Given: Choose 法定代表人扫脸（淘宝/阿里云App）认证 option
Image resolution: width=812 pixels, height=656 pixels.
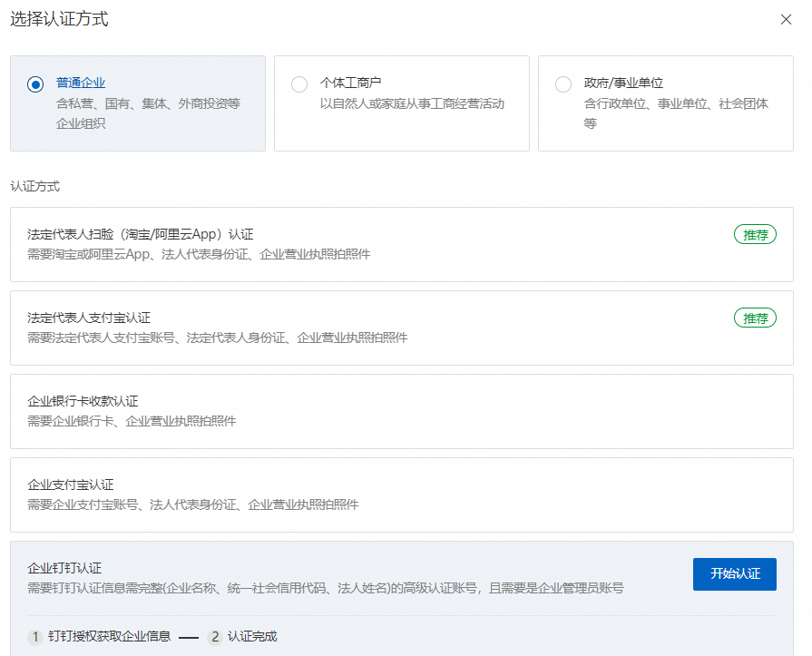Looking at the screenshot, I should coord(401,244).
